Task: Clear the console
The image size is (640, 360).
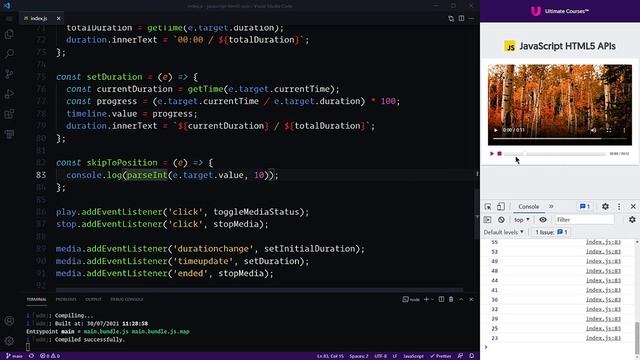Action: tap(501, 220)
